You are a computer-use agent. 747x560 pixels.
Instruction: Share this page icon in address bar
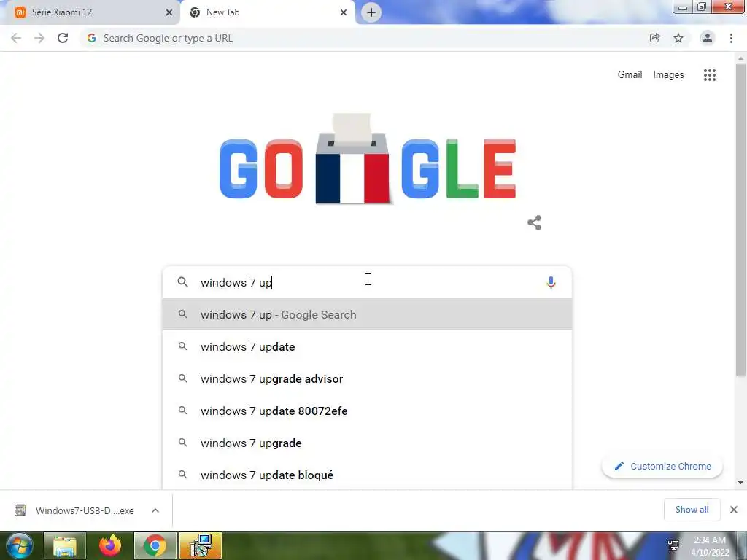(x=654, y=38)
